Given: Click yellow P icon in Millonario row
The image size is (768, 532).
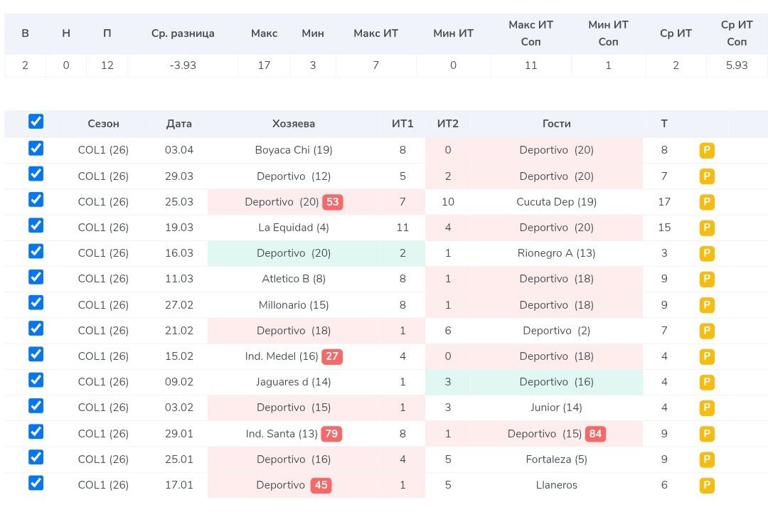Looking at the screenshot, I should pyautogui.click(x=707, y=306).
